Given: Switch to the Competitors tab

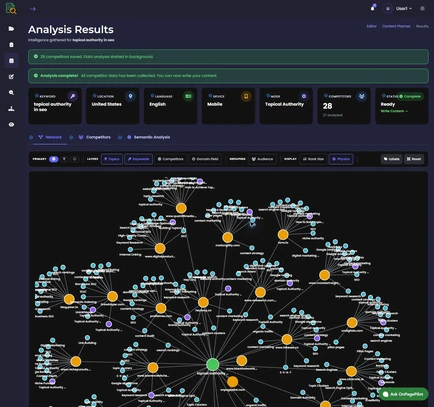Looking at the screenshot, I should (x=95, y=137).
